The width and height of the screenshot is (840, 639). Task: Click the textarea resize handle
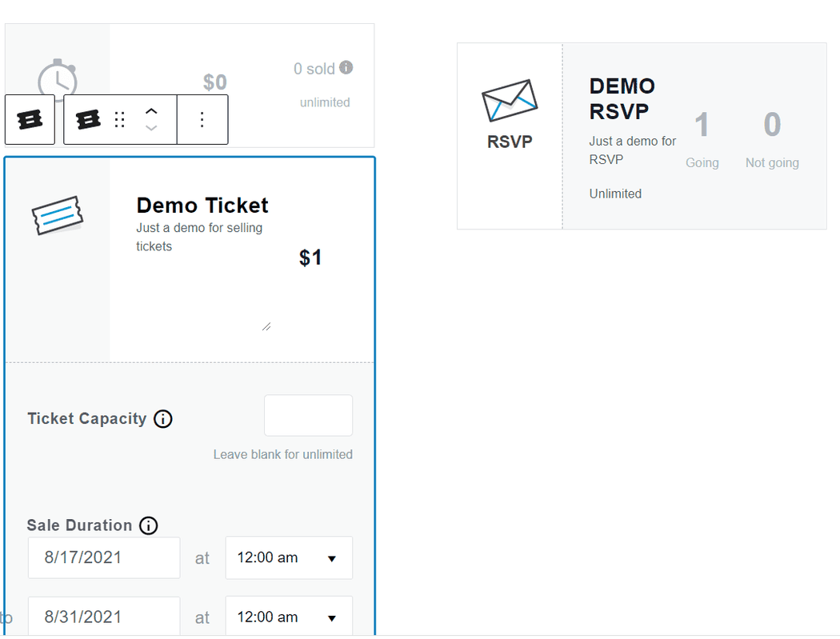tap(266, 326)
